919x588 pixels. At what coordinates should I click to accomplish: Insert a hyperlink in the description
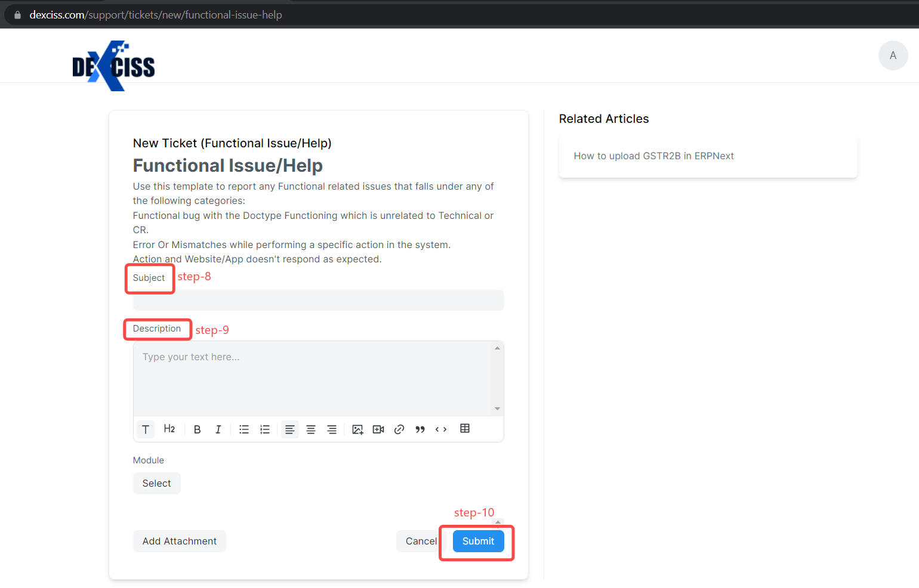(399, 429)
